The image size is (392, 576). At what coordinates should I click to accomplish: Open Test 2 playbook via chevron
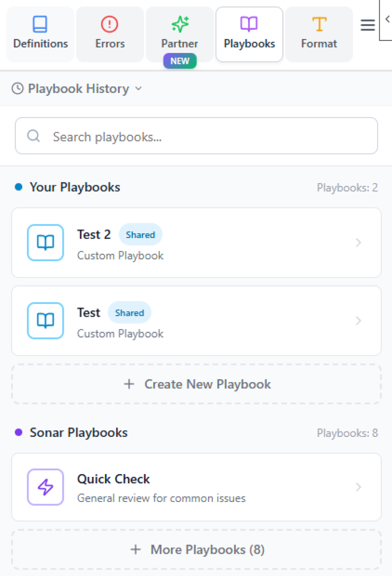tap(358, 243)
